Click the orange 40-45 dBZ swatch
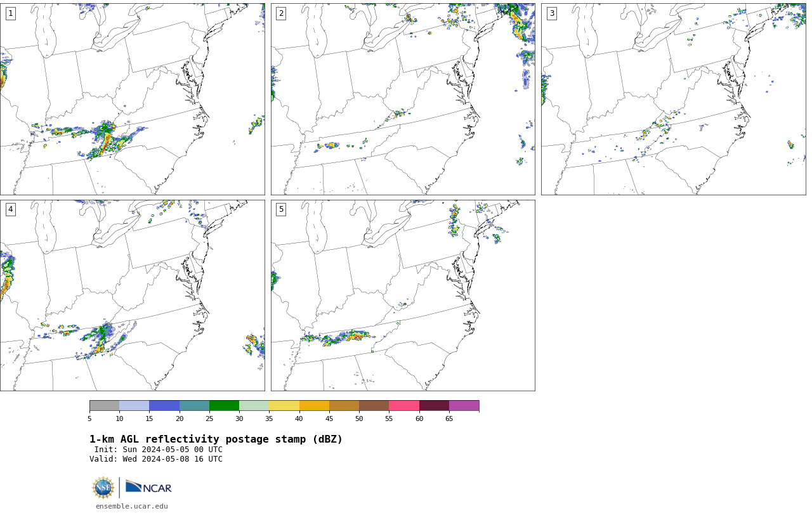The height and width of the screenshot is (513, 812). click(x=314, y=406)
